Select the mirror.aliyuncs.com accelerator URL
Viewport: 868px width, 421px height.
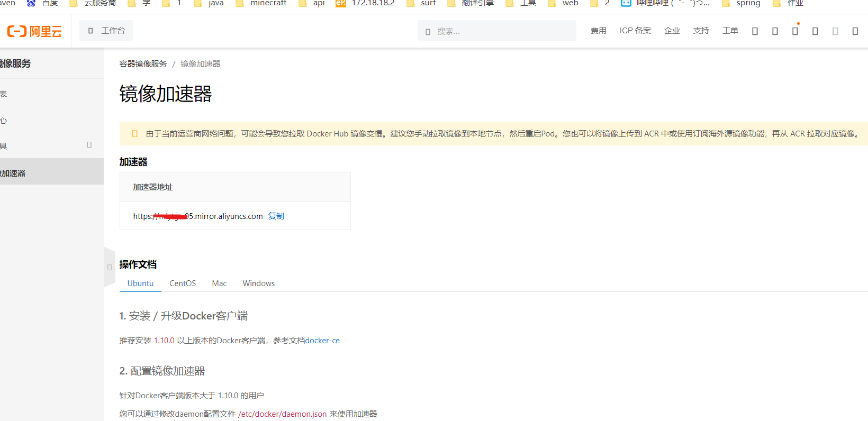coord(198,216)
